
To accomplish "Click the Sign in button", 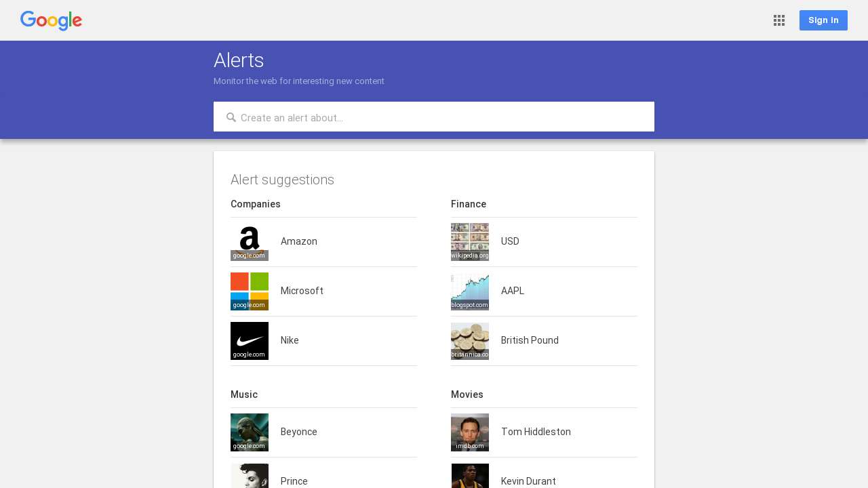I will (x=823, y=20).
